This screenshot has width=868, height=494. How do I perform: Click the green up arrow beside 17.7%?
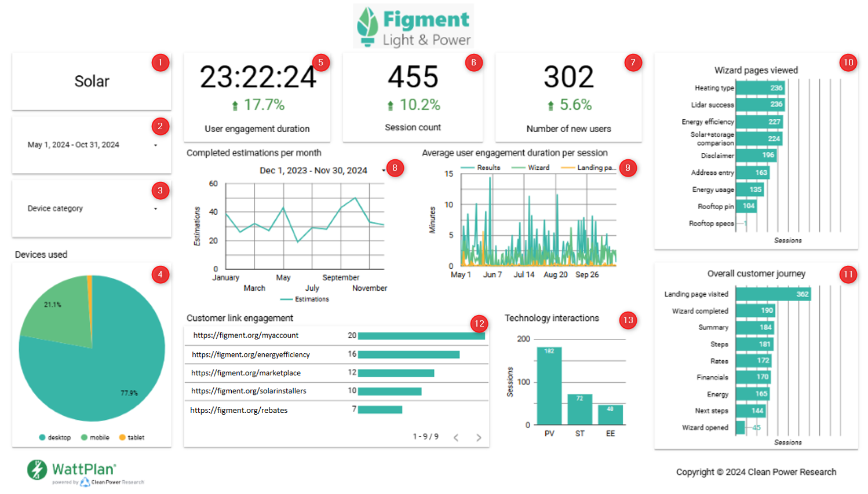[235, 105]
